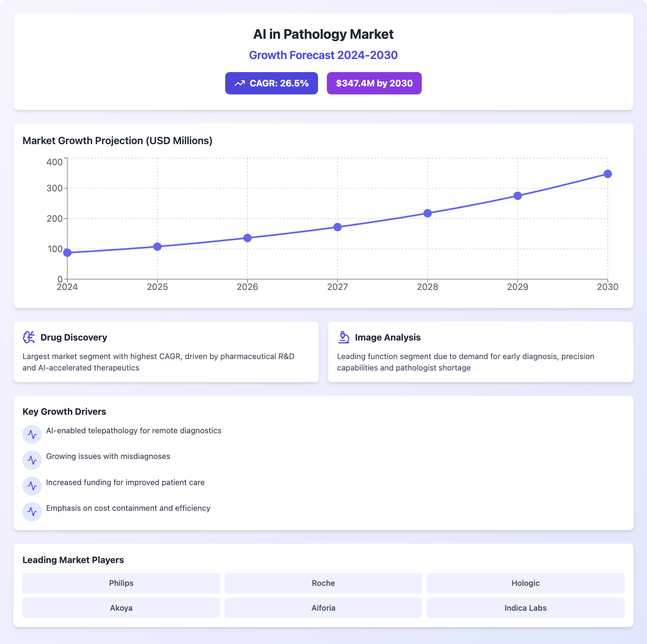Click pulse icon next to cost containment driver
The width and height of the screenshot is (647, 644).
point(32,512)
